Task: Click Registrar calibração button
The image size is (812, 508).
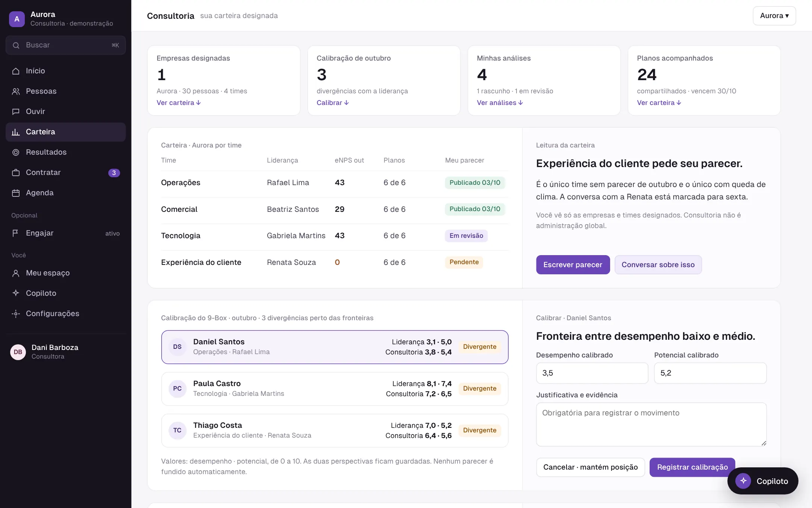Action: (x=692, y=467)
